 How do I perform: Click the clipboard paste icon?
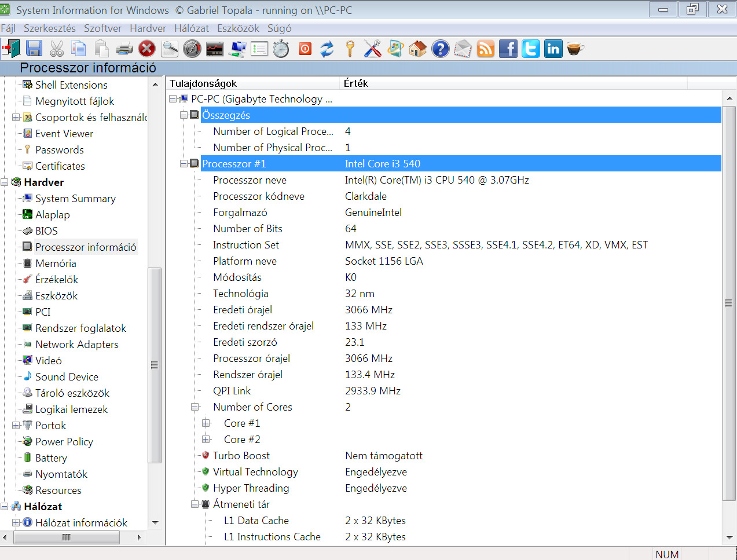[101, 49]
